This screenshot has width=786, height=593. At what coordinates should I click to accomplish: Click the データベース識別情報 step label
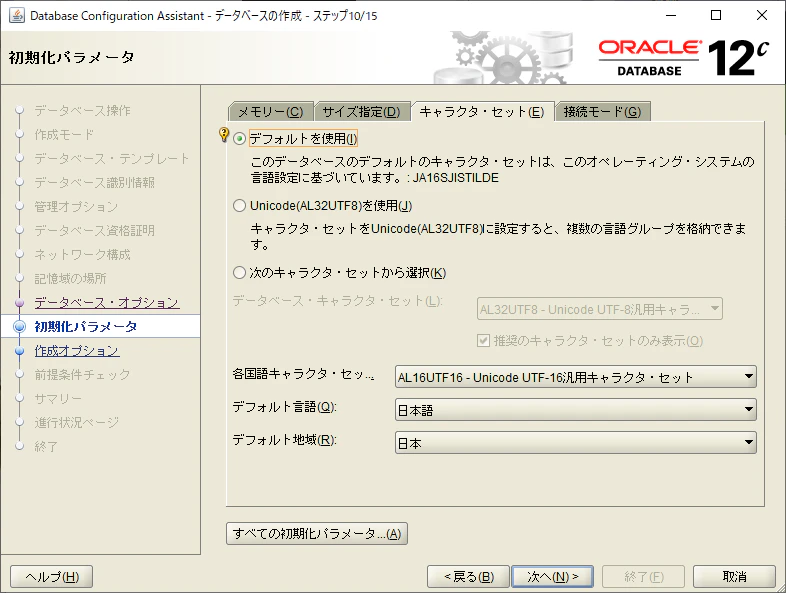(x=94, y=182)
